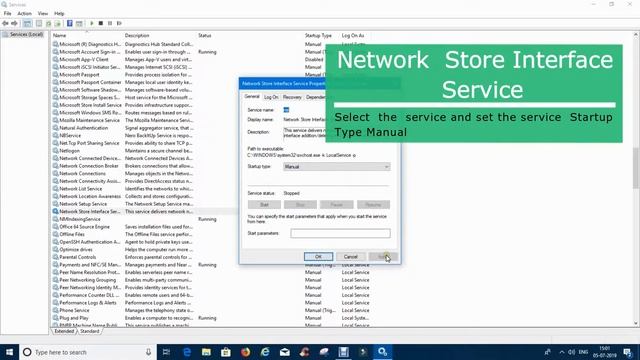Select the Network List Service row
The image size is (640, 360).
click(x=145, y=189)
